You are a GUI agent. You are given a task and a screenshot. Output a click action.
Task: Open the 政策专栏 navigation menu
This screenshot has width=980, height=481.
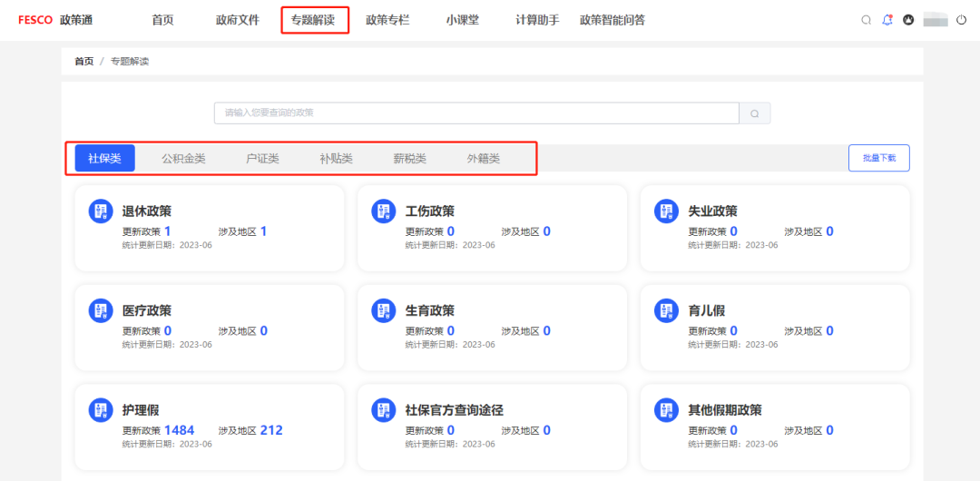tap(387, 20)
